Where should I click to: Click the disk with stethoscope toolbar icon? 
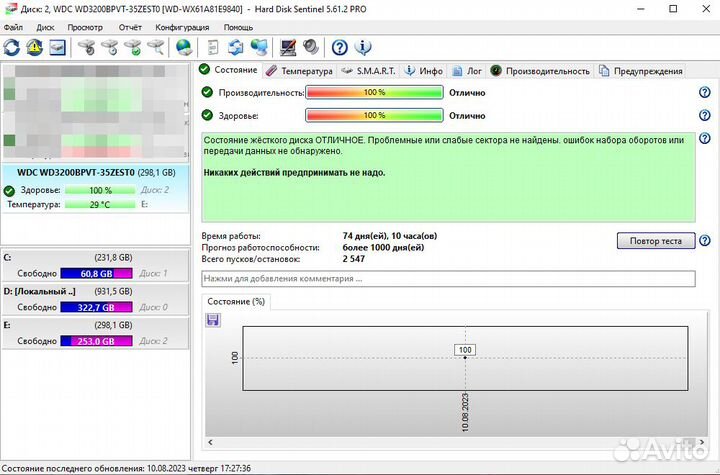tap(86, 47)
